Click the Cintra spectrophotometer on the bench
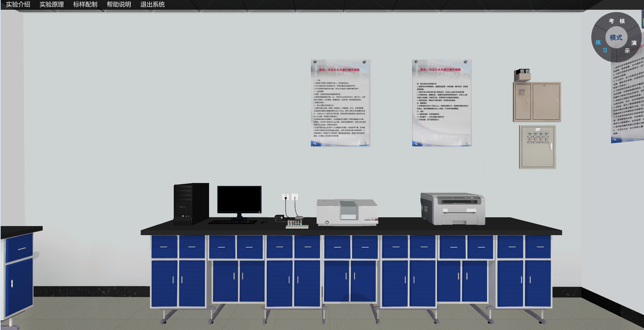 point(347,213)
